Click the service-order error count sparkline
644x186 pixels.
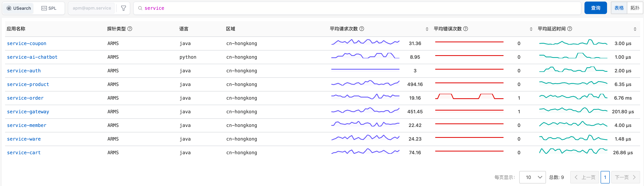click(x=469, y=97)
